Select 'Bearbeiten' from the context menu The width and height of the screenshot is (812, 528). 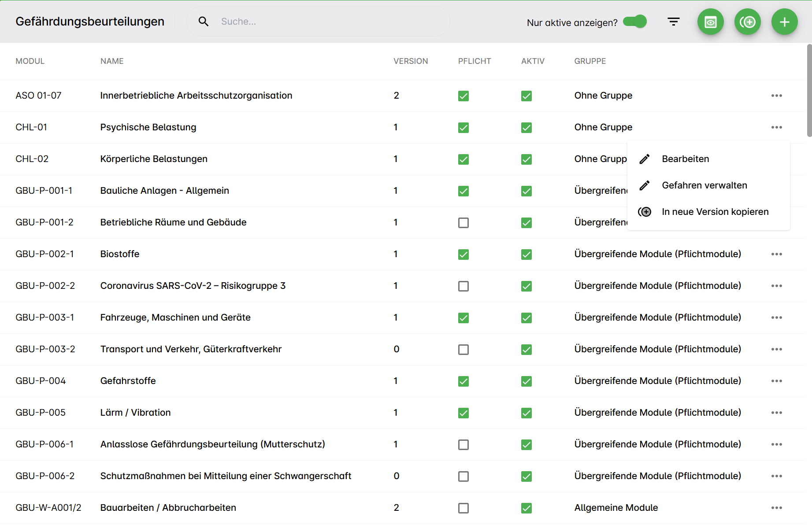[685, 159]
